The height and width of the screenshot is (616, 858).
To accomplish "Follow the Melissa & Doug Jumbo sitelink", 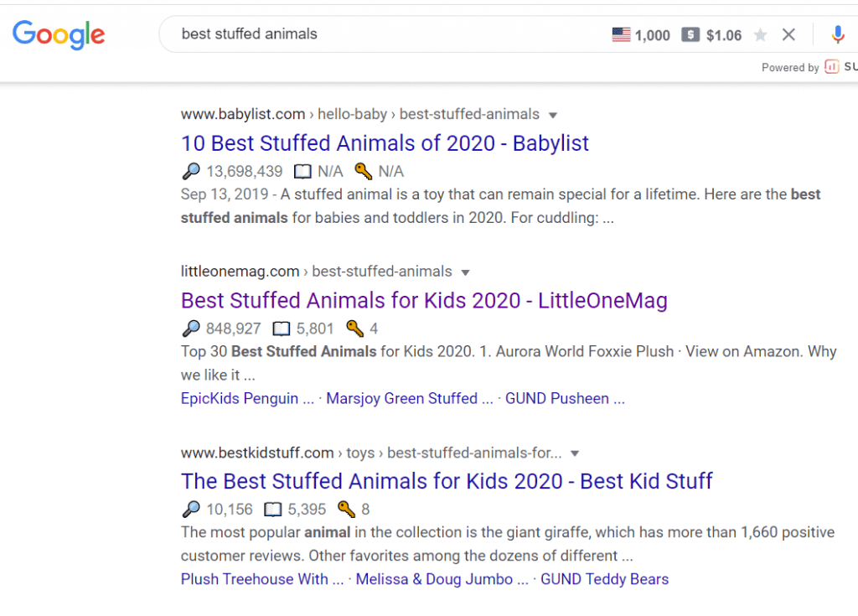I will (442, 579).
